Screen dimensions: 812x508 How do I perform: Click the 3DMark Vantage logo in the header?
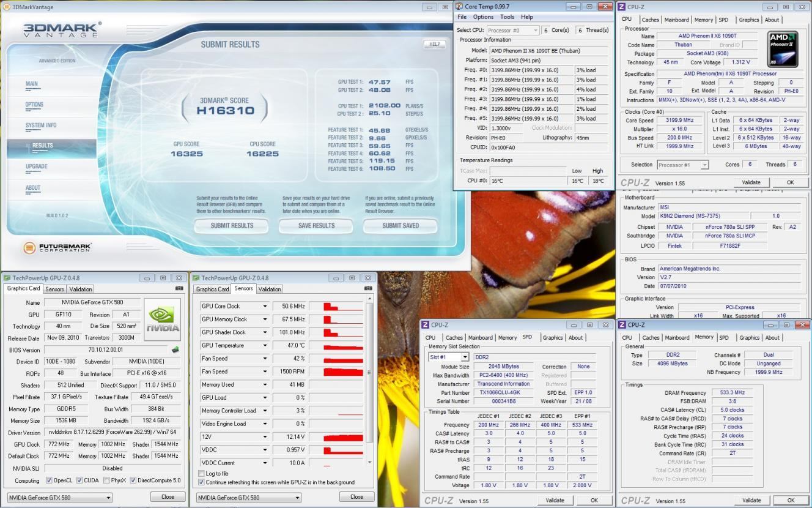click(x=62, y=30)
